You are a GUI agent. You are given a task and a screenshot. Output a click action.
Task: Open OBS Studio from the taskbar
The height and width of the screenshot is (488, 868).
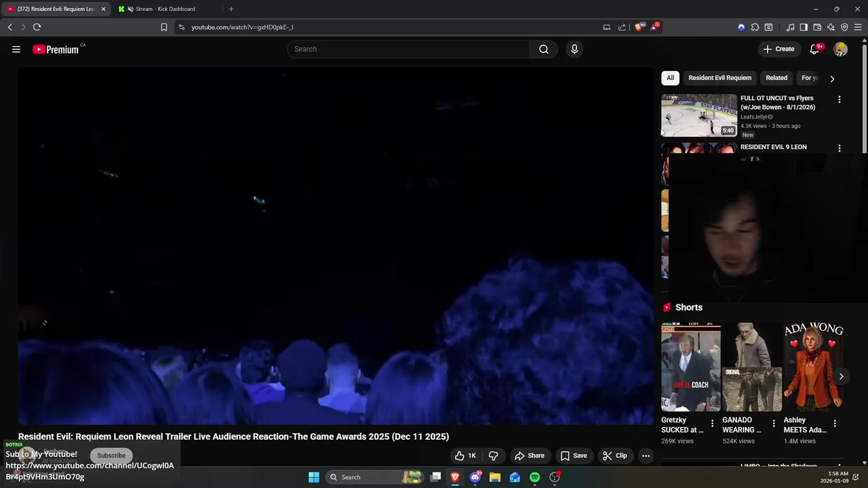555,477
